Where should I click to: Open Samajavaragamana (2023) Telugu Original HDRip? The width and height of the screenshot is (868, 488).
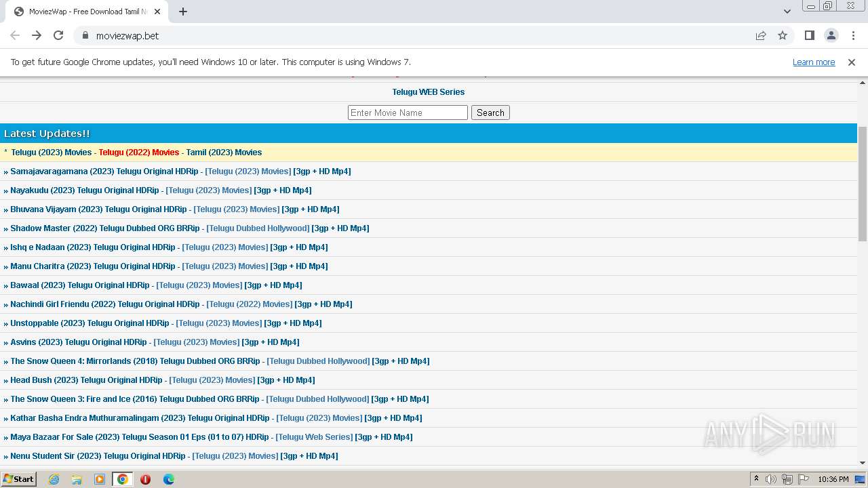[104, 171]
